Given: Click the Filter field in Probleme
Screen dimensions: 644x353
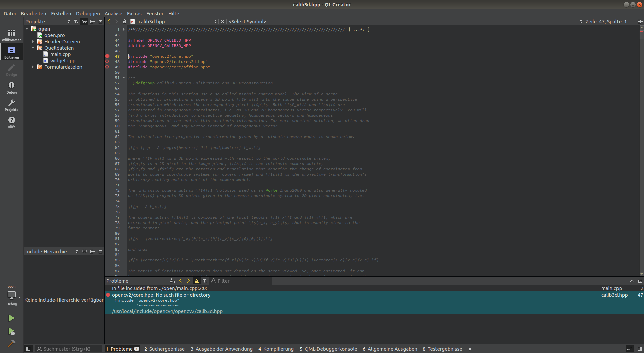Looking at the screenshot, I should click(241, 281).
